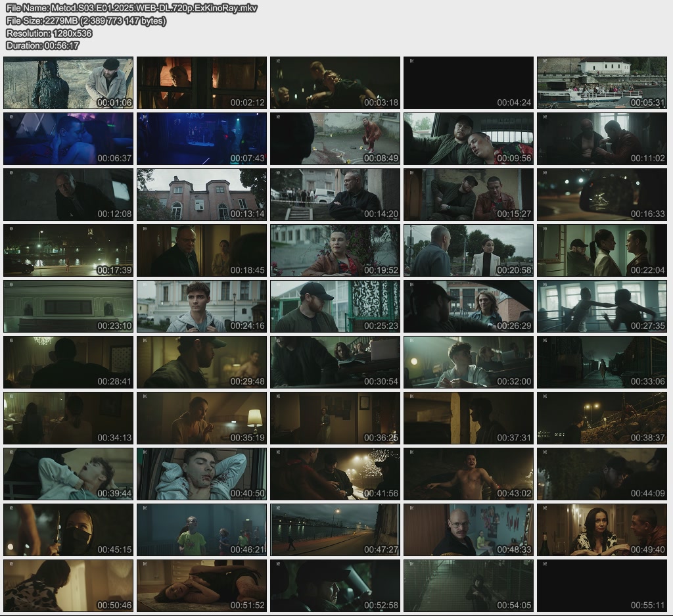Select the thumbnail timestamped 00:40:50
This screenshot has width=673, height=616.
(x=202, y=474)
